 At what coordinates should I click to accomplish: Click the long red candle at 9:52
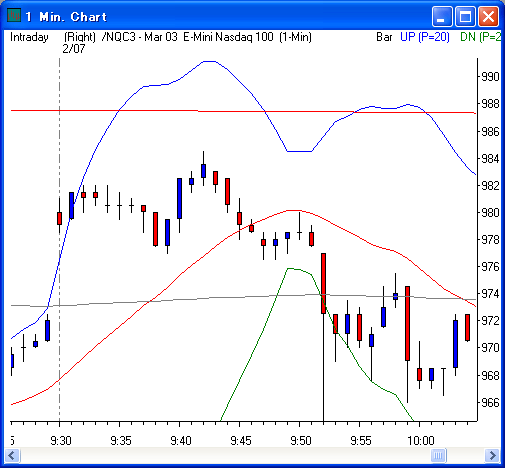click(x=323, y=283)
